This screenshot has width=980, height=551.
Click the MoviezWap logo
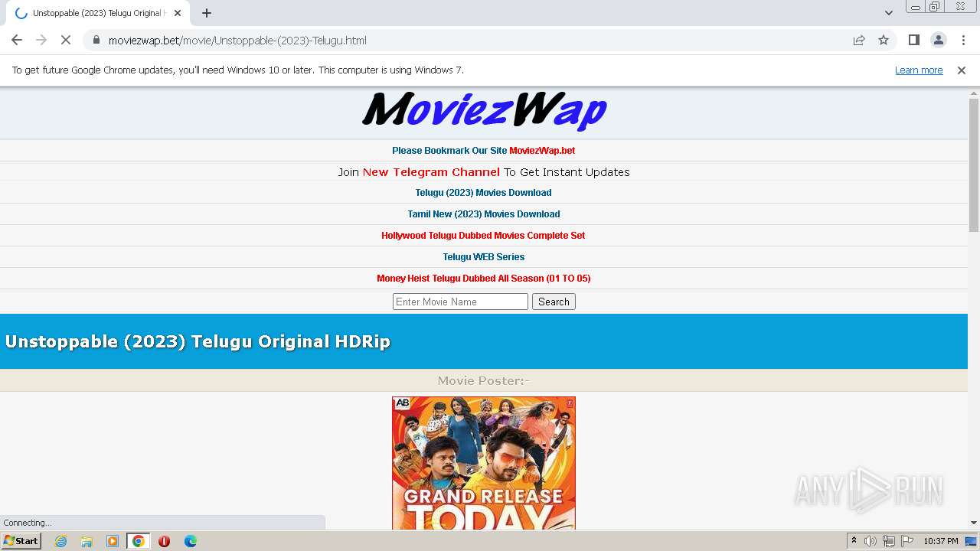click(x=485, y=111)
